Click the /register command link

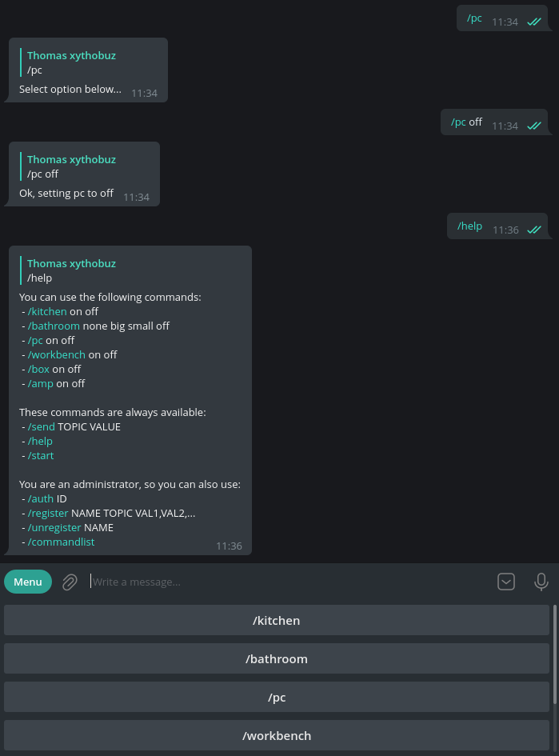pos(48,513)
